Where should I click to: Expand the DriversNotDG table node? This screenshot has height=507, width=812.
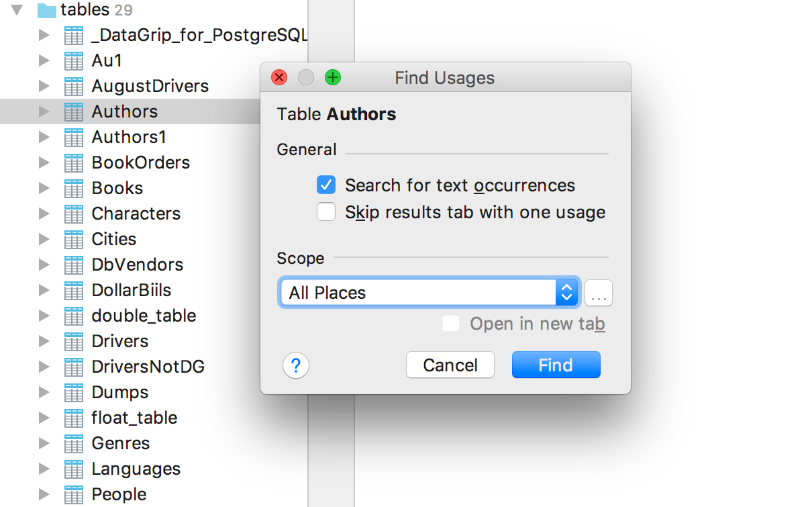tap(44, 367)
